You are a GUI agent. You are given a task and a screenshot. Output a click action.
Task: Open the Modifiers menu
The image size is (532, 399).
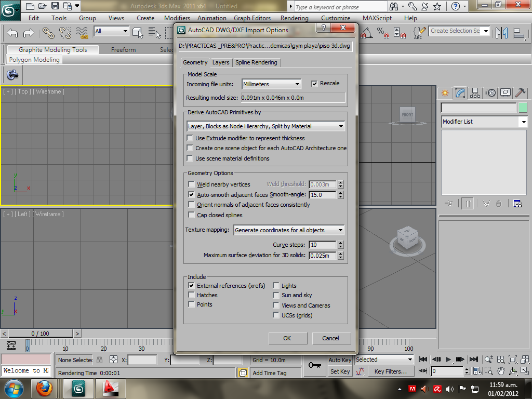[177, 18]
